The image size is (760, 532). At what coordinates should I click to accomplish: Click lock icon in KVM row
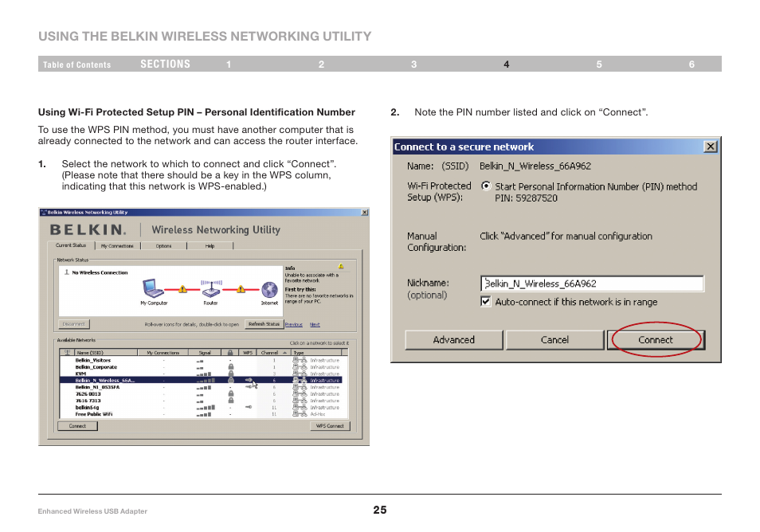pos(231,374)
